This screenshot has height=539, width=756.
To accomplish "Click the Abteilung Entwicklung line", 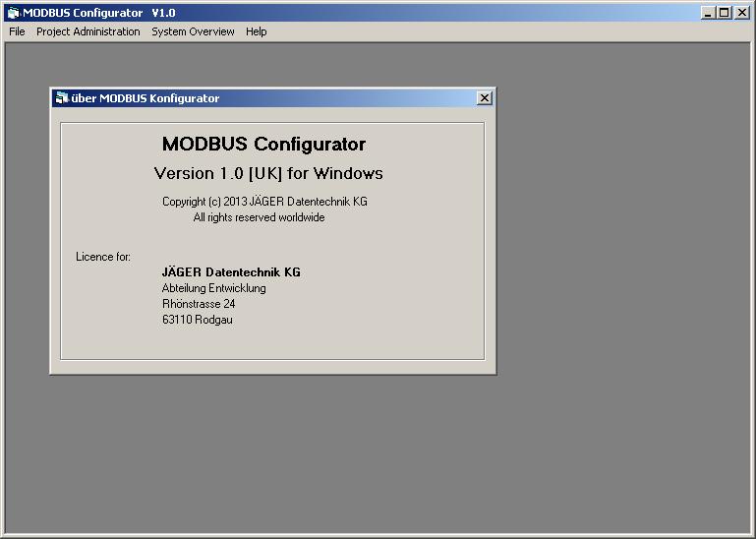I will (x=213, y=288).
